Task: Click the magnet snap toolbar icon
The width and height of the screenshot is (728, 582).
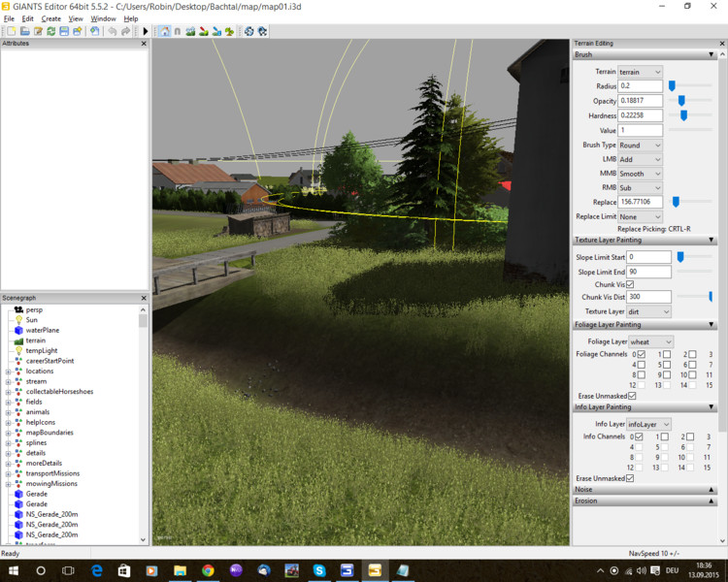Action: pos(178,31)
